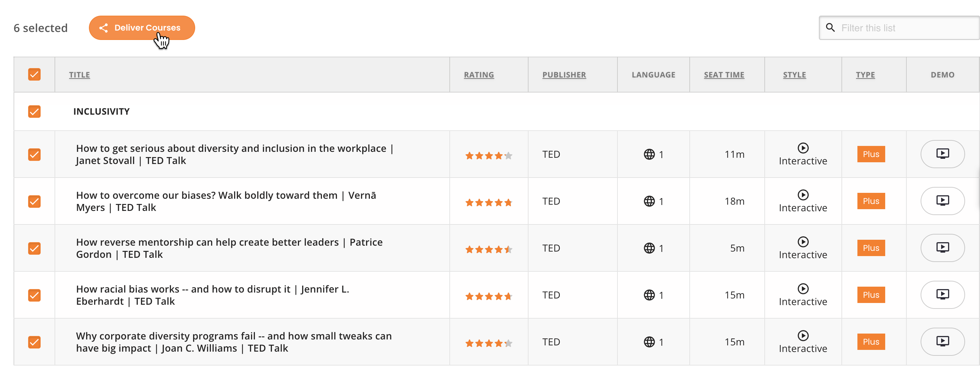Open demo for Joan C. Williams course
The image size is (980, 369).
[942, 342]
